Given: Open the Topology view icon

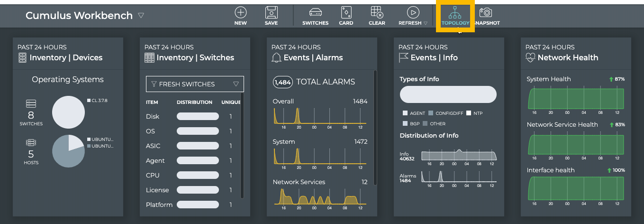Looking at the screenshot, I should 455,13.
